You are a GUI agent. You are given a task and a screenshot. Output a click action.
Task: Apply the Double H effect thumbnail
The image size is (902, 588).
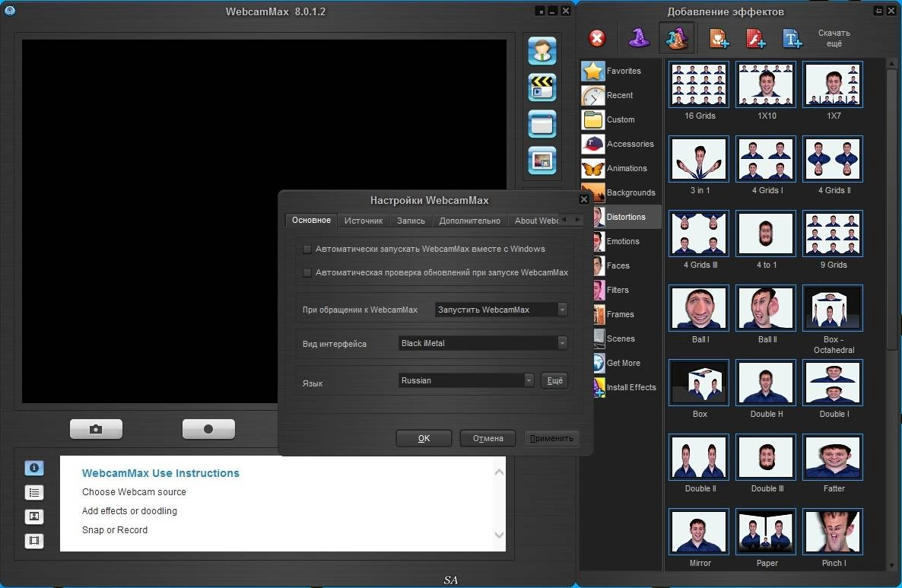tap(766, 383)
